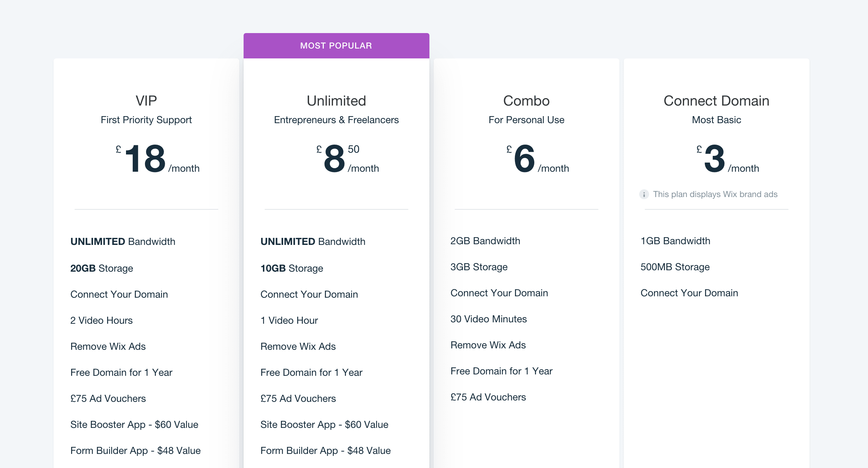
Task: Click 'Connect Your Domain' in Unlimited plan
Action: click(x=309, y=294)
